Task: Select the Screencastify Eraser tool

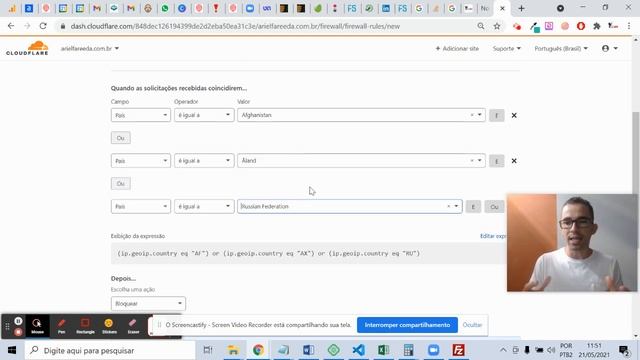Action: point(133,326)
